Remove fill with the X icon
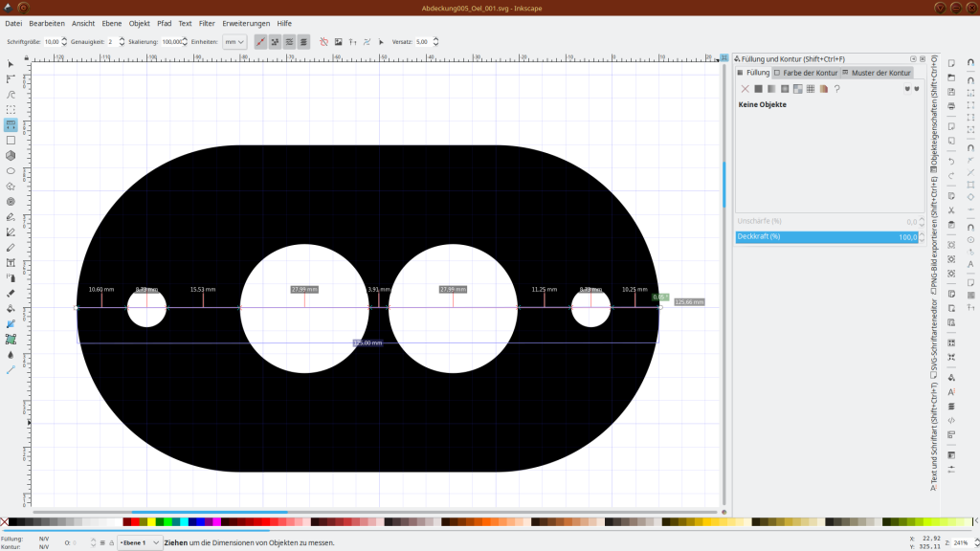This screenshot has height=551, width=980. tap(745, 88)
